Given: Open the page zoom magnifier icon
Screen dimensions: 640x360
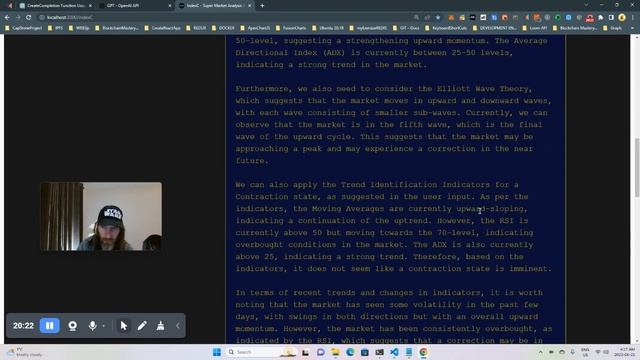Looking at the screenshot, I should [416, 18].
